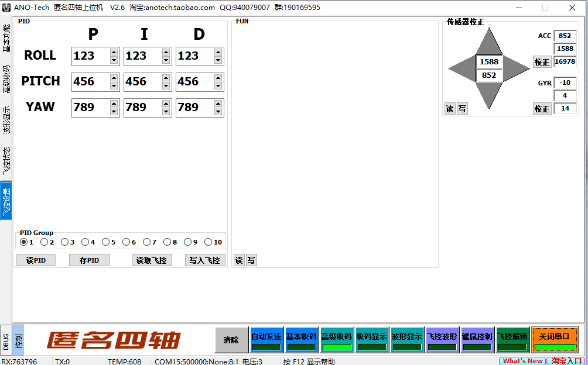Select PID Group 1 radio button
Screen dimensions: 588x365
[24, 242]
